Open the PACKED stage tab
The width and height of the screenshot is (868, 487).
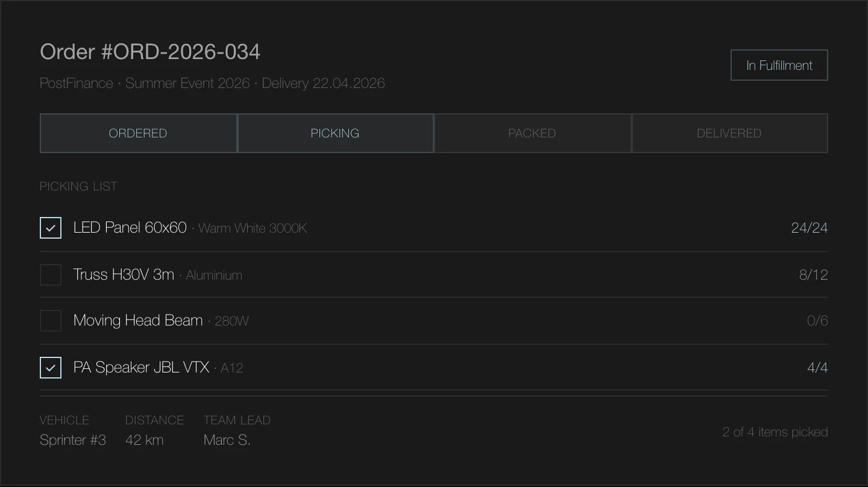[532, 133]
